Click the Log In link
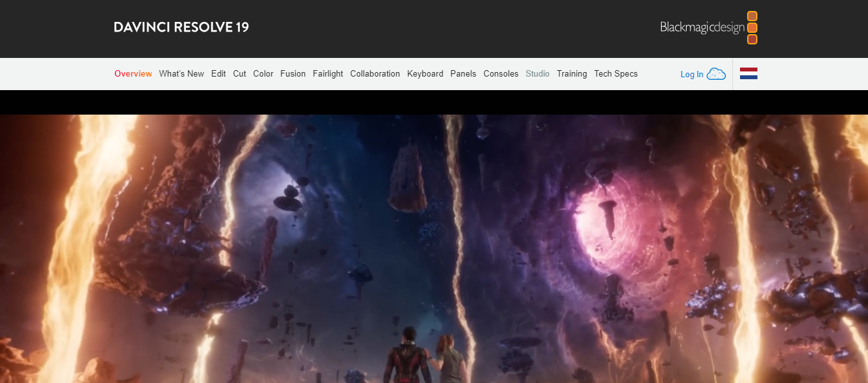Viewport: 868px width, 383px height. (x=692, y=75)
